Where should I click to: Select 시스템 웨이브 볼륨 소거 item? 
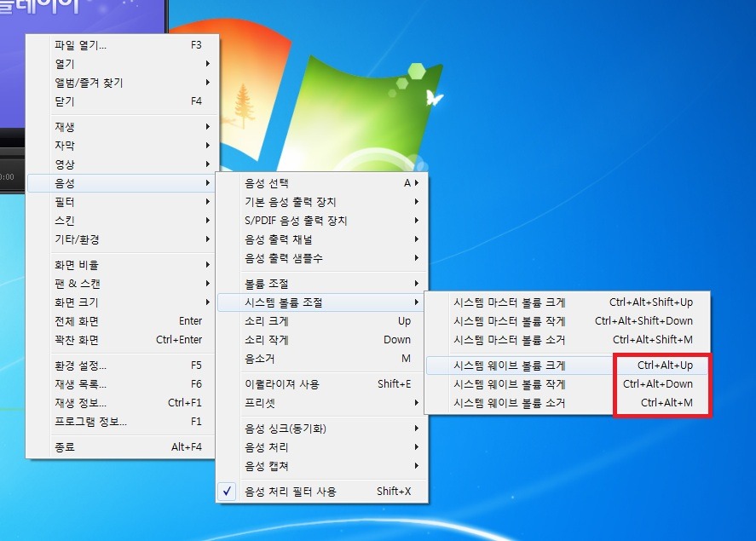[568, 403]
